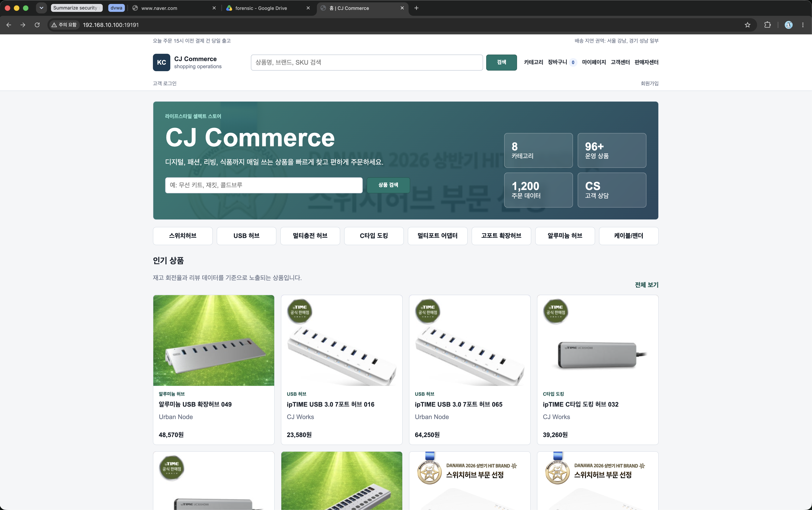
Task: Select the 케이블/젠더 category button
Action: pyautogui.click(x=629, y=236)
